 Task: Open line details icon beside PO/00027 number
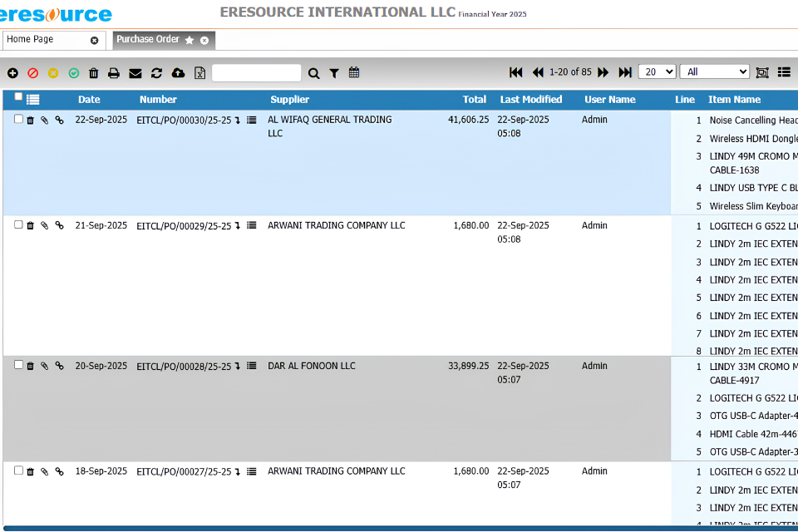coord(251,471)
